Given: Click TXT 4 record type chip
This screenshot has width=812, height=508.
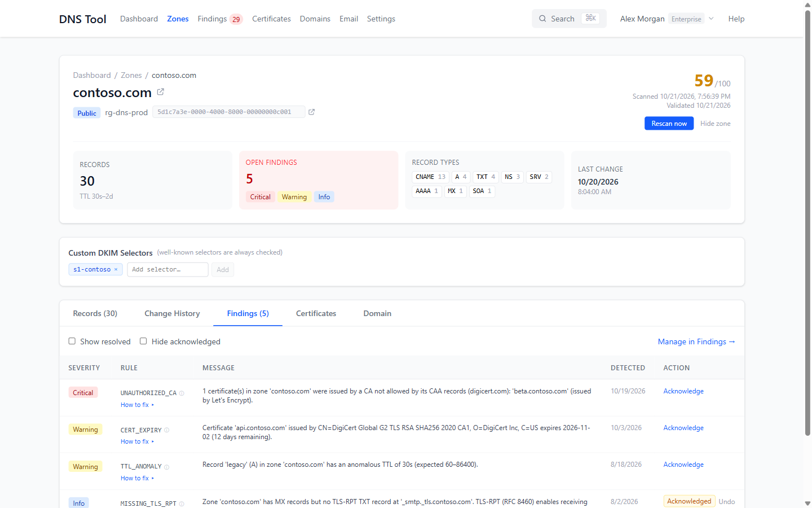Looking at the screenshot, I should click(486, 177).
